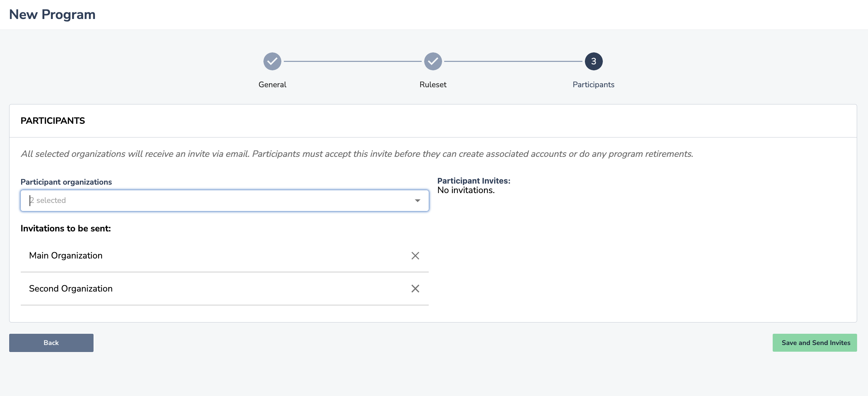The height and width of the screenshot is (396, 868).
Task: Select the Participants step label
Action: [x=593, y=84]
